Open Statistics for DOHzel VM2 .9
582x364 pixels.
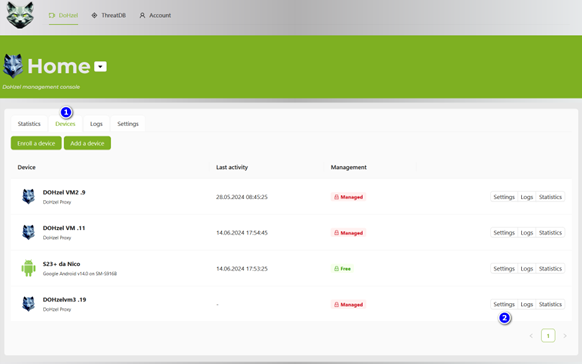pos(550,197)
